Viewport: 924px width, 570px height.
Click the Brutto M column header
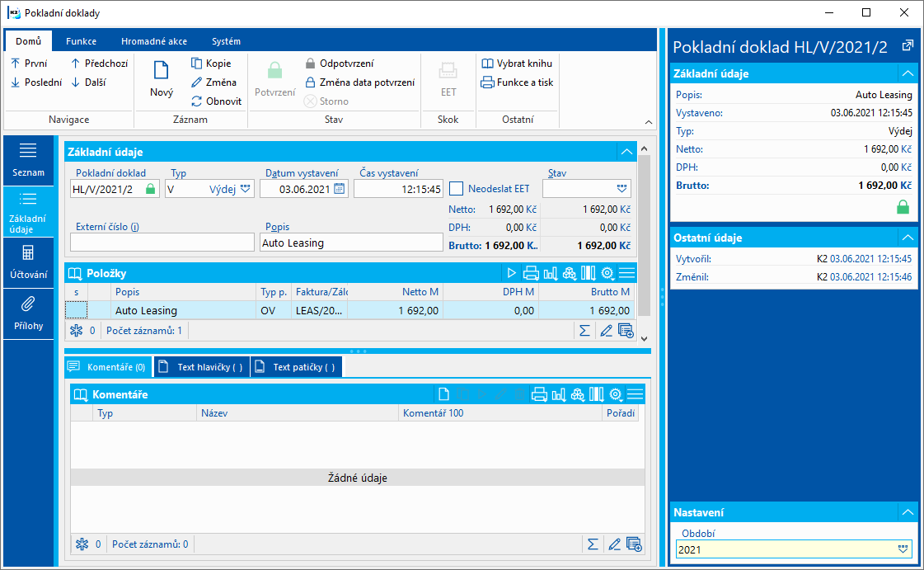click(x=588, y=292)
